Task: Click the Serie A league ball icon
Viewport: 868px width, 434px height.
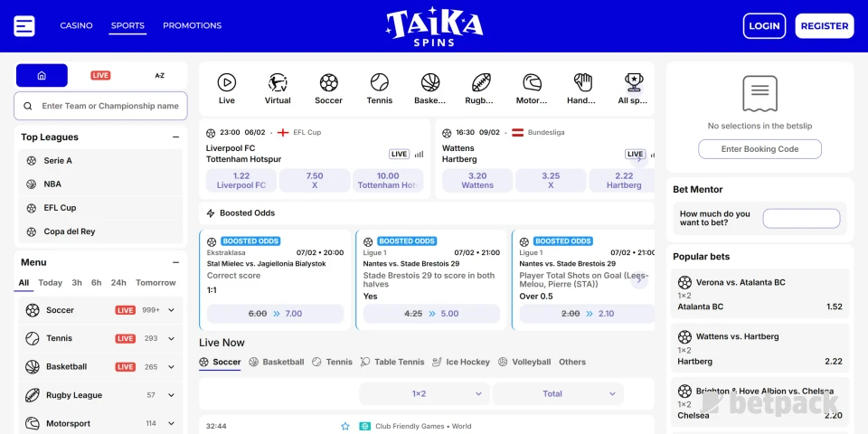Action: 32,161
